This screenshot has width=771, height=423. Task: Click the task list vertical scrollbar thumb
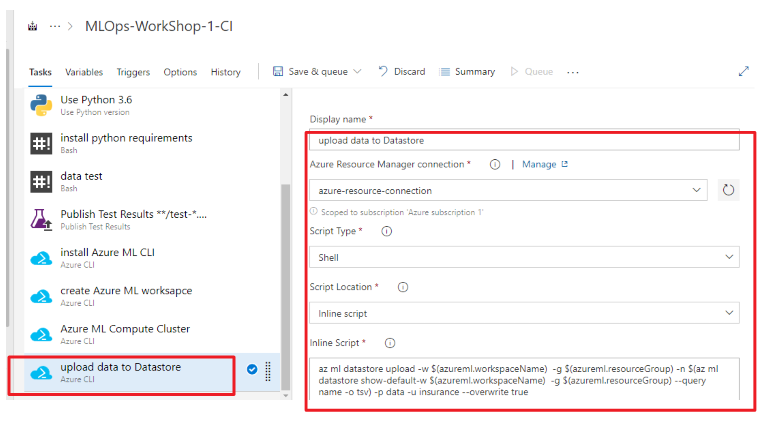click(x=286, y=287)
